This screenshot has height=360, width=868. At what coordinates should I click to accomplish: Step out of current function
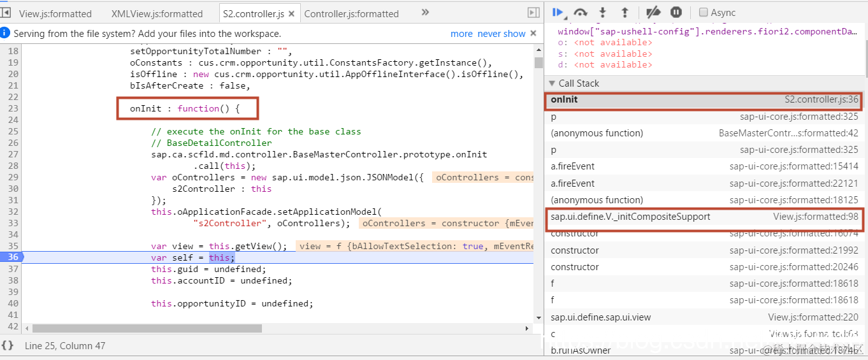click(x=625, y=12)
